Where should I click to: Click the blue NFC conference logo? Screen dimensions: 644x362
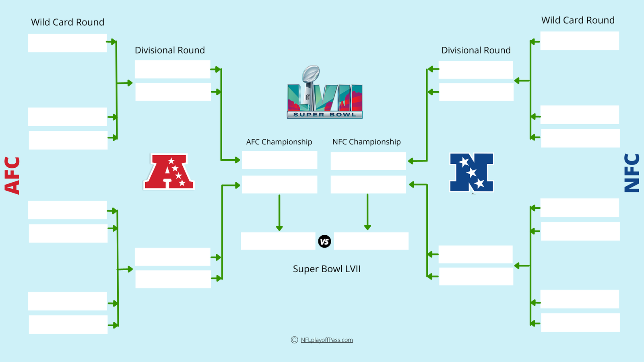click(471, 173)
